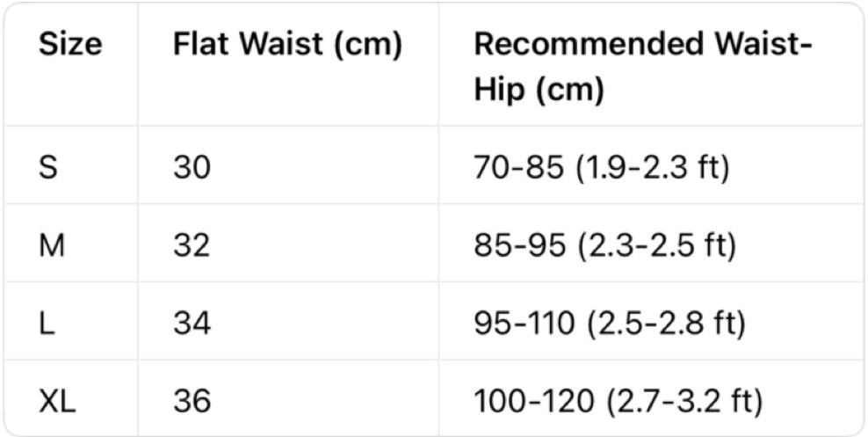Screen dimensions: 868x437
Task: Click the 85-95 waist-hip range
Action: (518, 245)
